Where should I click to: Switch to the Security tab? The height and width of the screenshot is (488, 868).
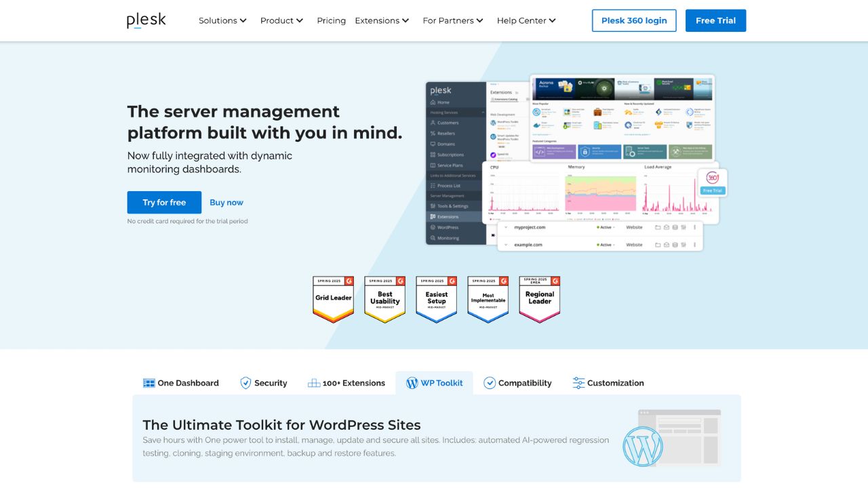(264, 383)
